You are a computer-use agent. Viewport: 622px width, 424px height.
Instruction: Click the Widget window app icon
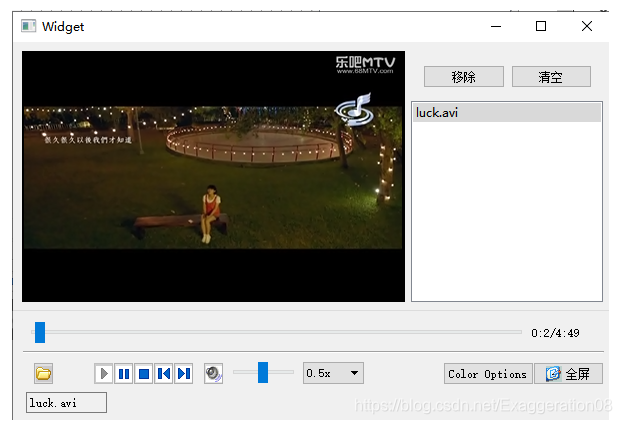click(x=29, y=26)
